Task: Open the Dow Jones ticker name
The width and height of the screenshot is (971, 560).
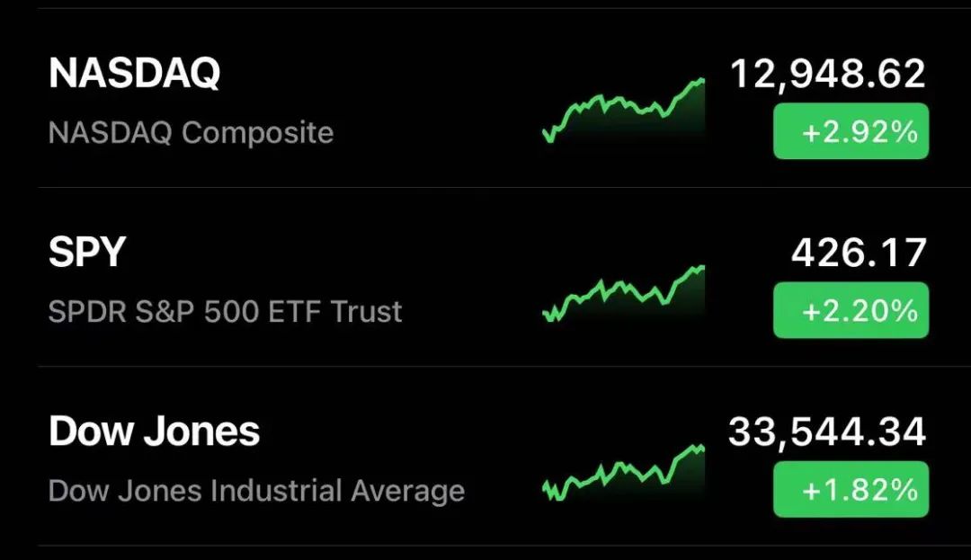Action: (155, 432)
